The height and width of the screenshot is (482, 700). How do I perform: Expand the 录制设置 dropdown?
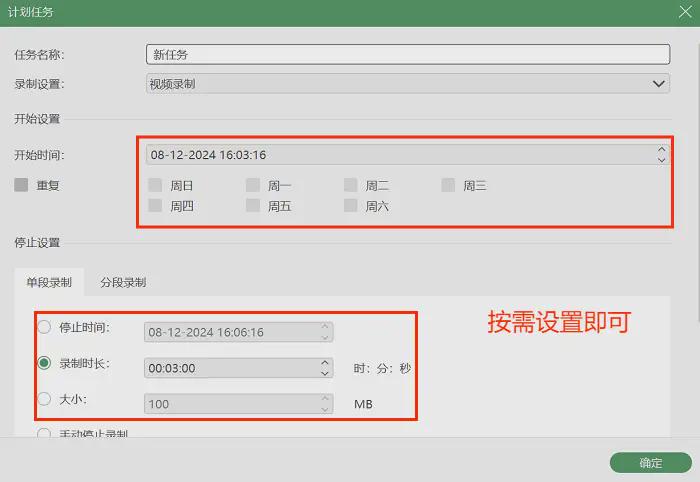[659, 84]
